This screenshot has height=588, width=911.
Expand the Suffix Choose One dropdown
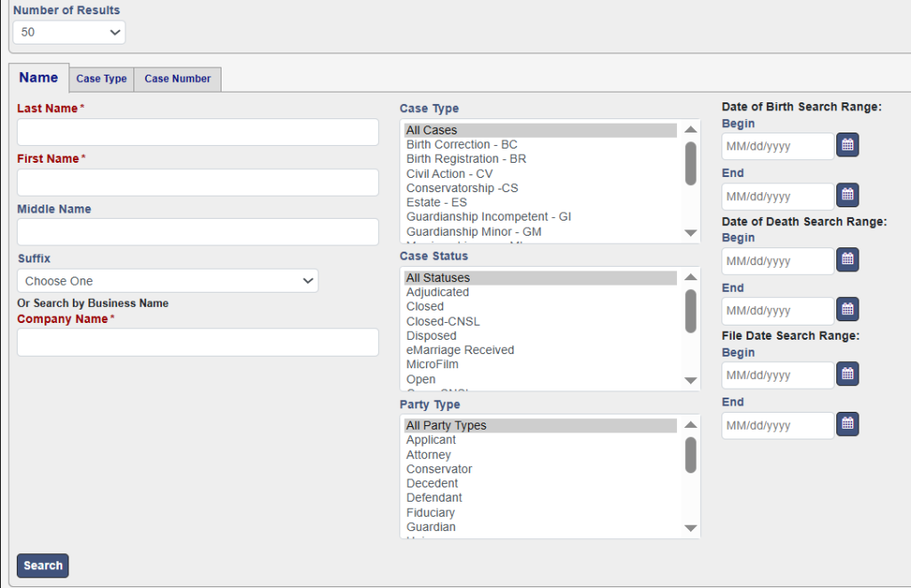point(168,280)
